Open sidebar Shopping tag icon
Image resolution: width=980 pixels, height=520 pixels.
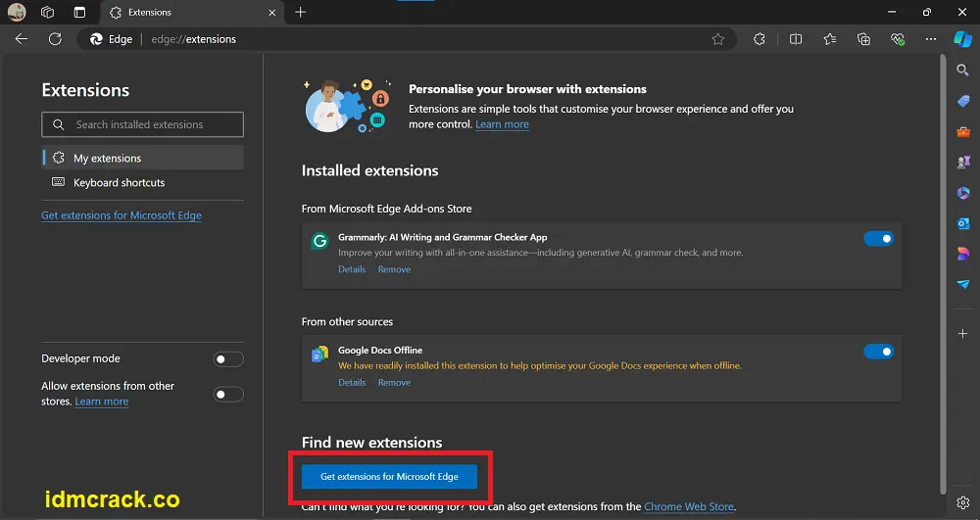(963, 101)
